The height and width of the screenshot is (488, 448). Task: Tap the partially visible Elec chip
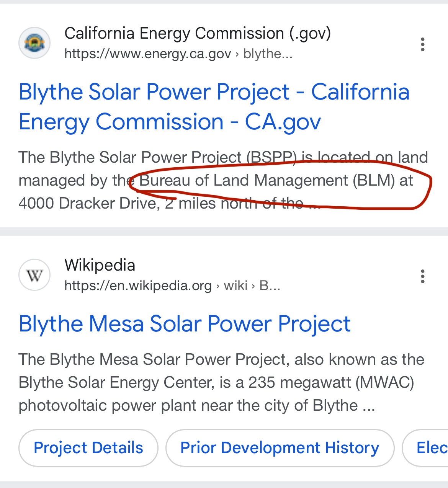tap(425, 448)
